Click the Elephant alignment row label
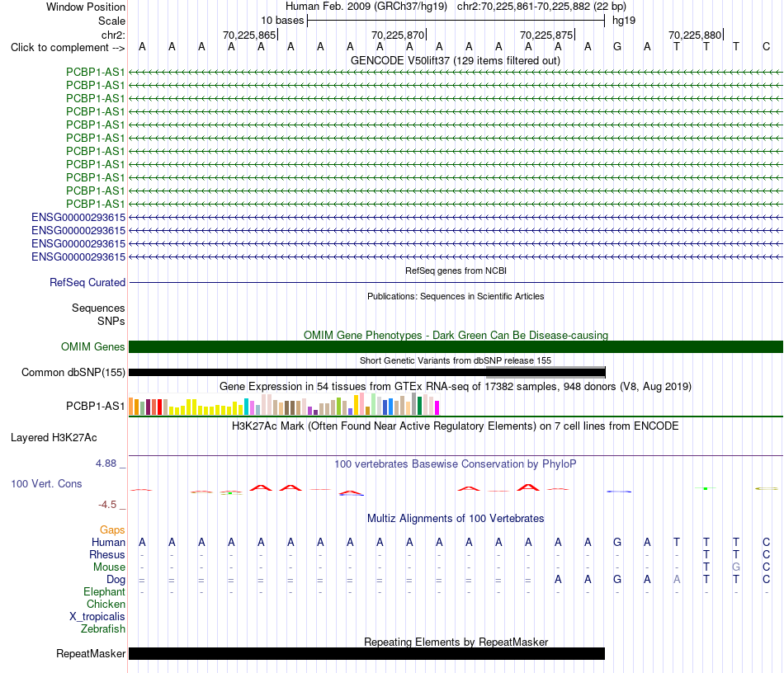The image size is (784, 673). click(105, 591)
